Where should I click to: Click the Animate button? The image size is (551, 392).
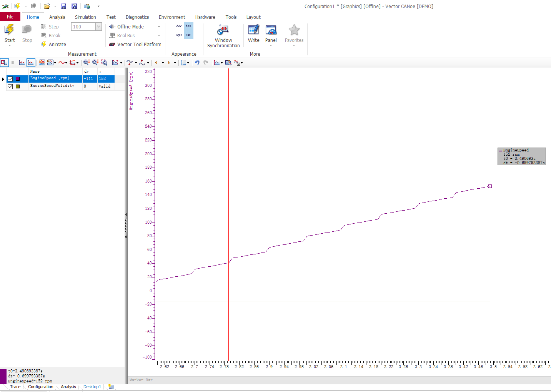[53, 45]
